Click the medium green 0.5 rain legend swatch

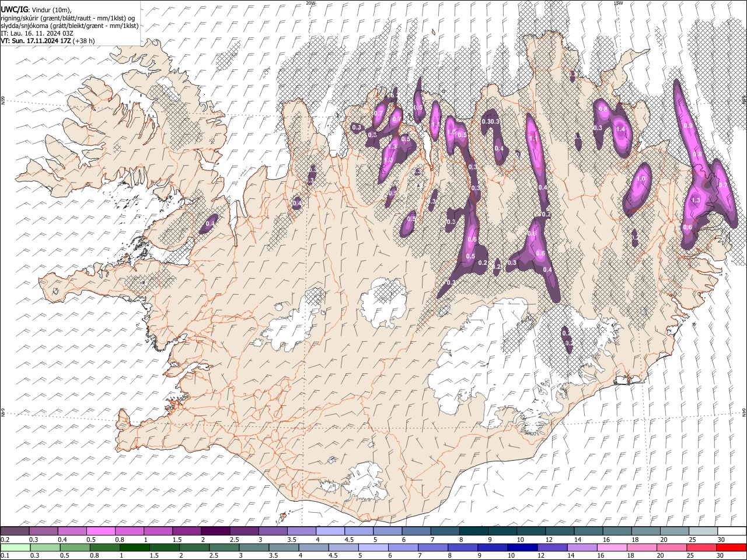point(75,547)
